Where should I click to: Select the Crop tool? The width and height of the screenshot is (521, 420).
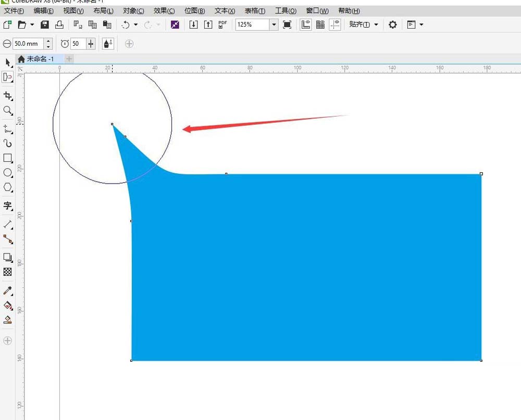pyautogui.click(x=8, y=96)
